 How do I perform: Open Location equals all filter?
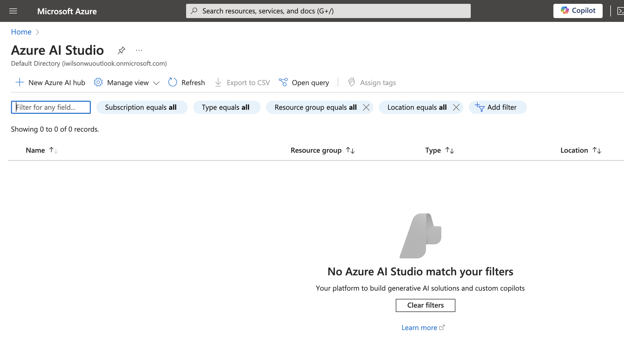pyautogui.click(x=417, y=107)
